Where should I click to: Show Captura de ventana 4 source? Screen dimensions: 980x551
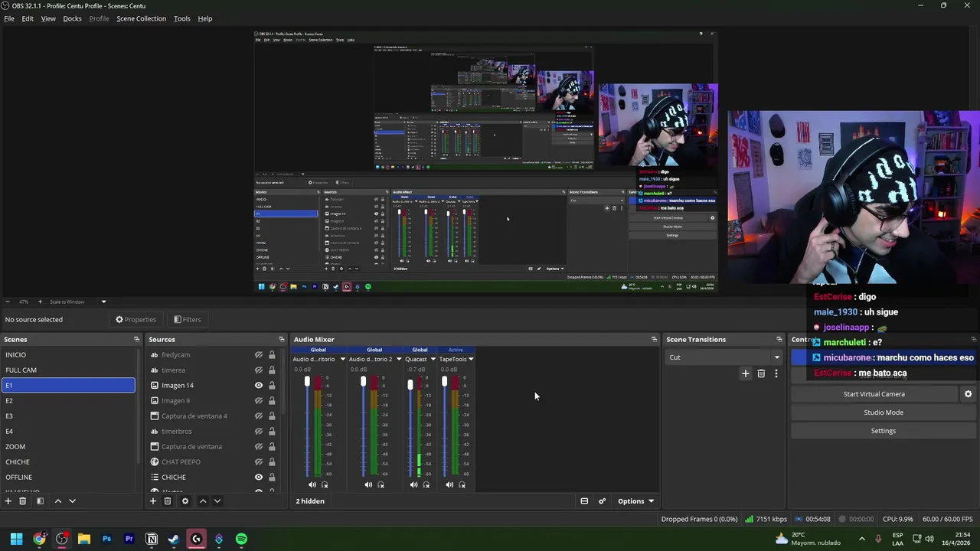pyautogui.click(x=259, y=416)
